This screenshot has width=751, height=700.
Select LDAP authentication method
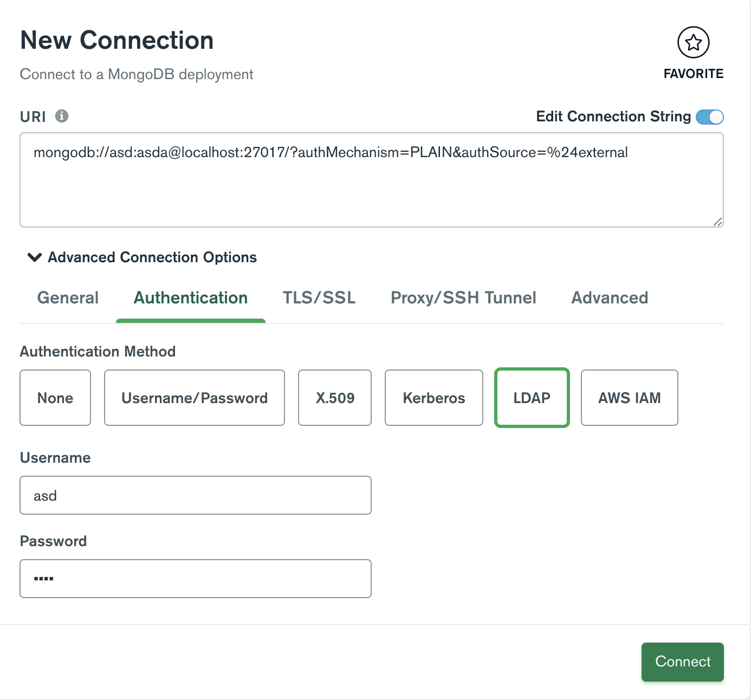[x=532, y=398]
